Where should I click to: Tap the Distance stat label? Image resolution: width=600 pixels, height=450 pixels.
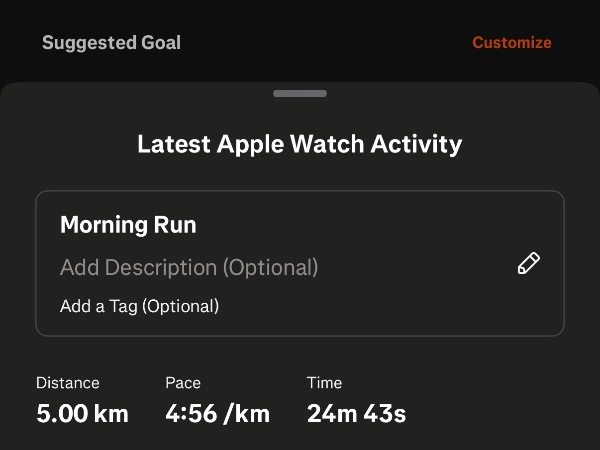(x=68, y=383)
